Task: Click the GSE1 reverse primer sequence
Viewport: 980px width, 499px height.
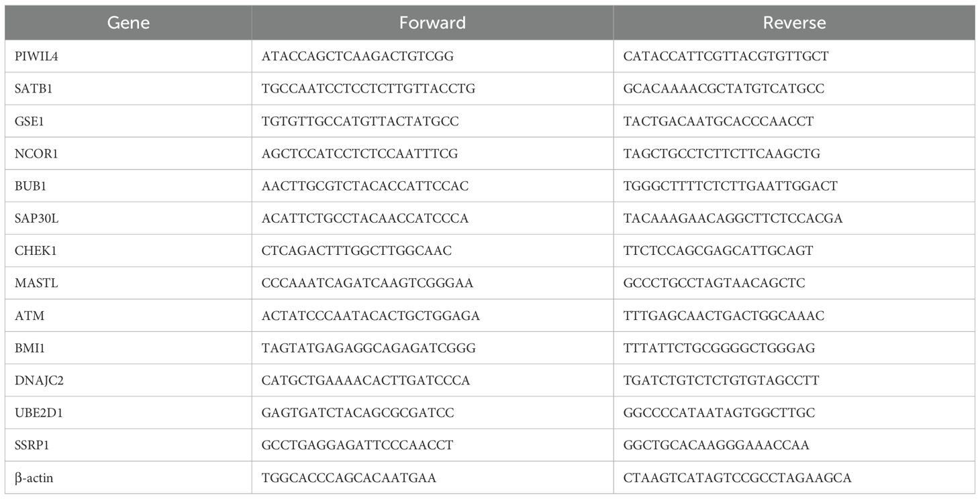Action: pyautogui.click(x=718, y=121)
